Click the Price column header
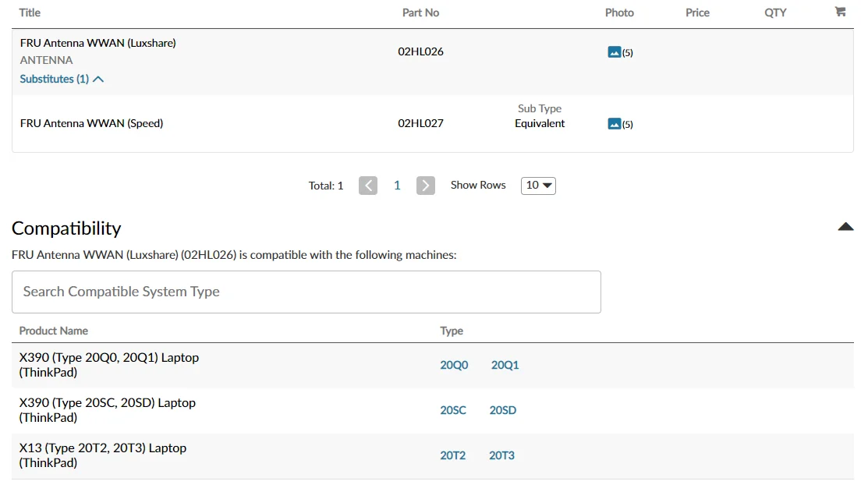The image size is (868, 492). point(697,12)
